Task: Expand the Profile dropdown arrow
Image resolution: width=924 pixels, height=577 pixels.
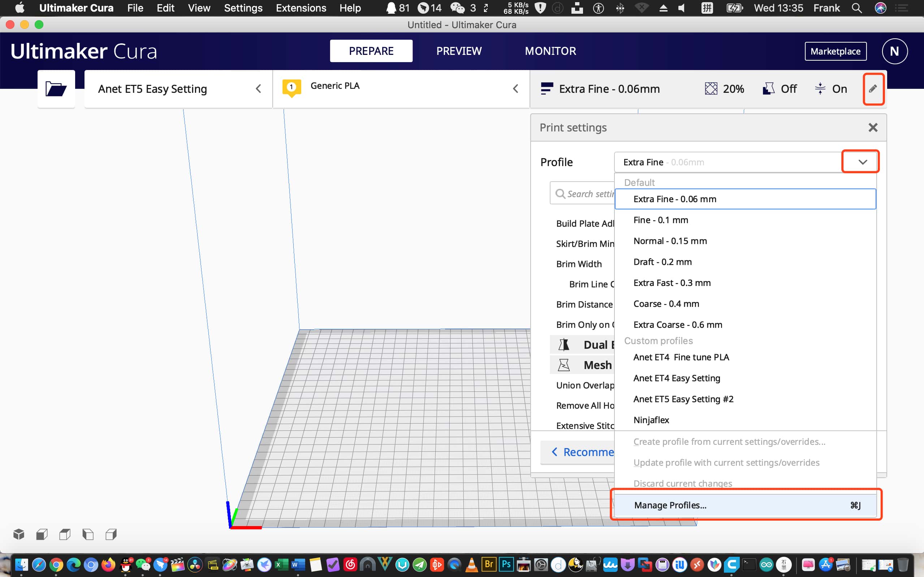Action: pyautogui.click(x=862, y=162)
